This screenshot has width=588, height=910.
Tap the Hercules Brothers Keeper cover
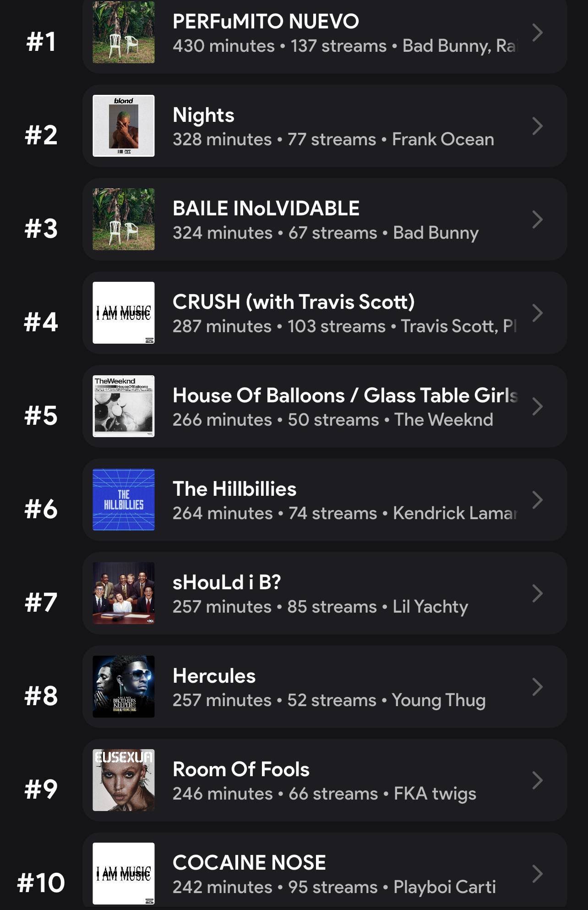(x=124, y=686)
